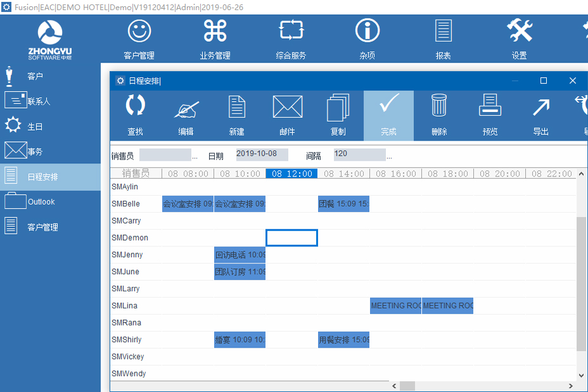Select Outlook in left sidebar
588x392 pixels.
point(41,202)
